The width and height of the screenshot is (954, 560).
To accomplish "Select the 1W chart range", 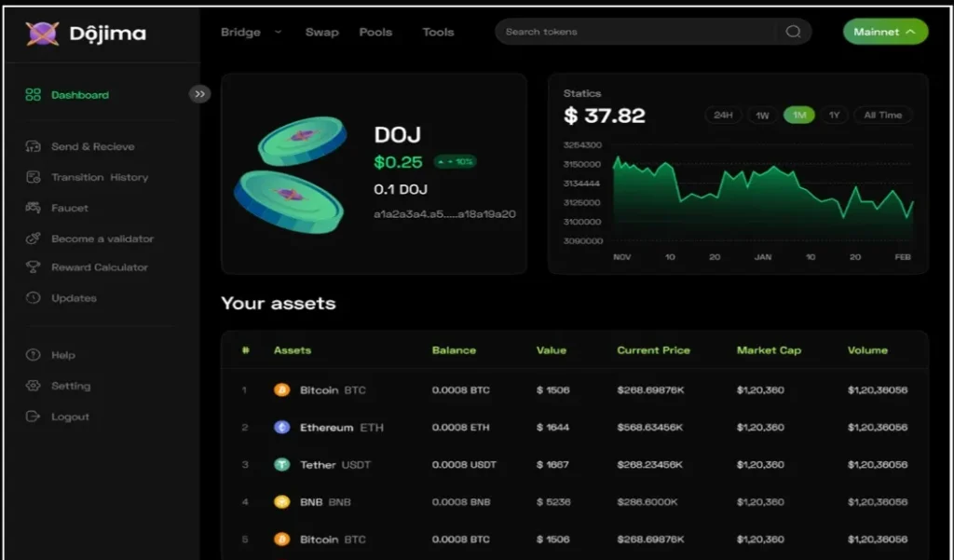I will click(x=762, y=115).
